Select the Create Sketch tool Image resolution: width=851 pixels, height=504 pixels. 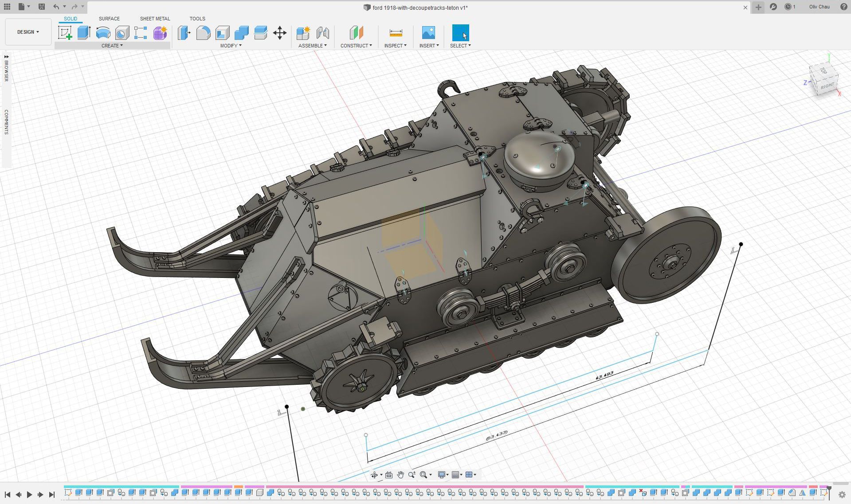pos(65,33)
